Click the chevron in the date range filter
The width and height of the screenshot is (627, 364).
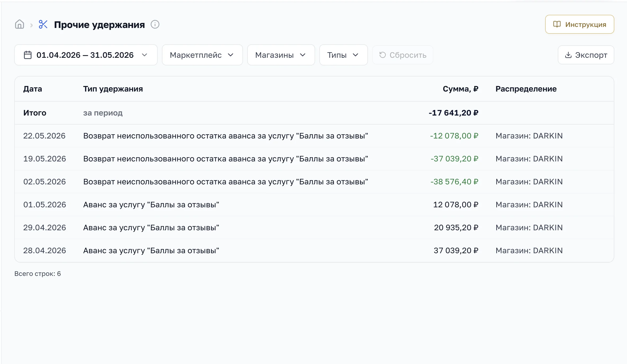tap(144, 55)
